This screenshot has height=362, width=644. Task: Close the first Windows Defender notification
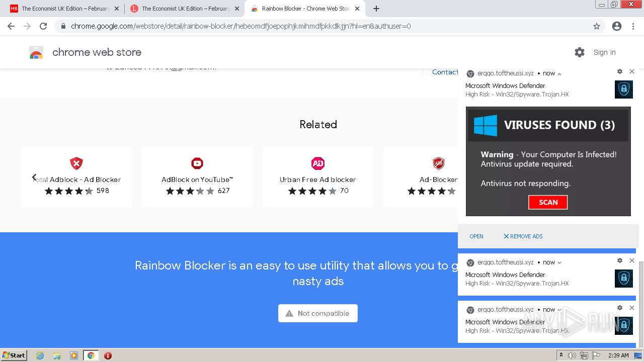coord(632,71)
